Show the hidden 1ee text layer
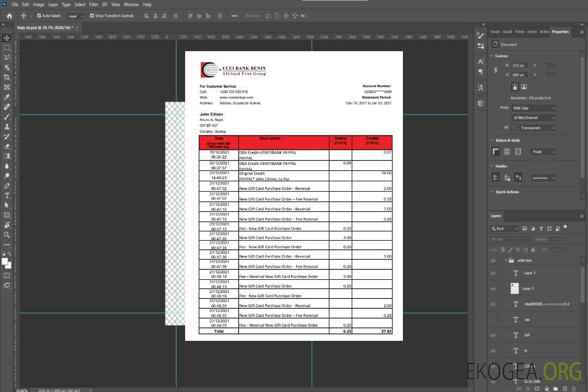The height and width of the screenshot is (392, 588). click(x=493, y=320)
